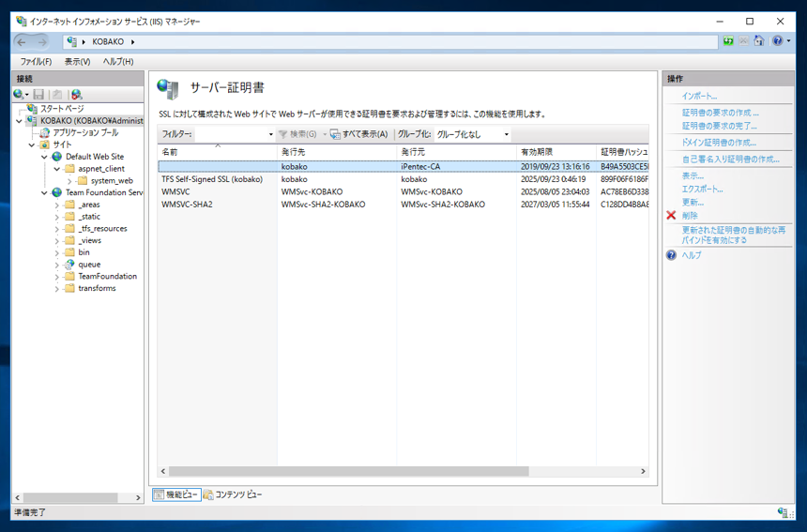Collapse the サイト sites node

pos(32,145)
